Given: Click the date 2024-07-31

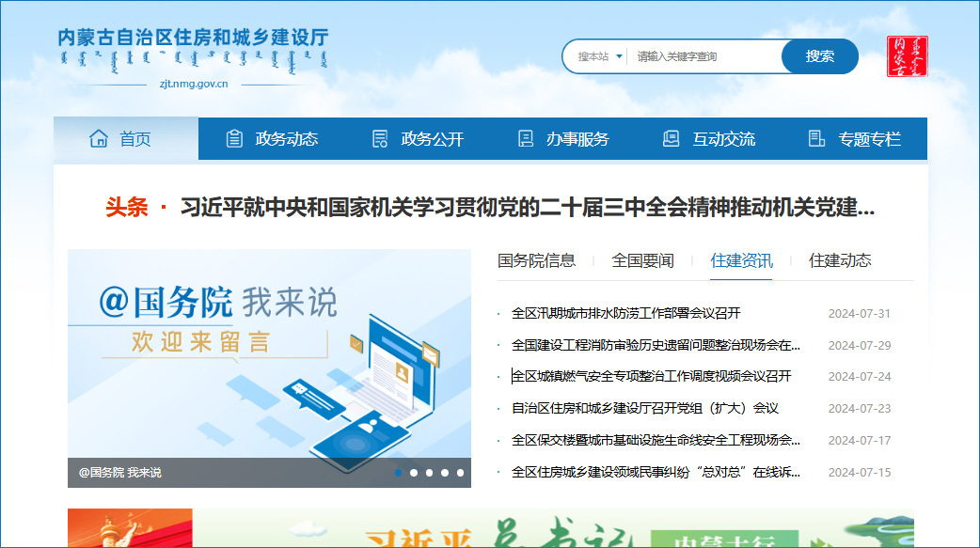Looking at the screenshot, I should [860, 314].
